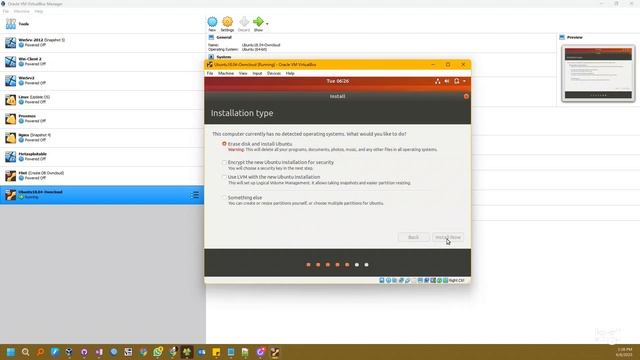Open the Settings gear in the Manager toolbar
The height and width of the screenshot is (360, 640).
click(227, 22)
